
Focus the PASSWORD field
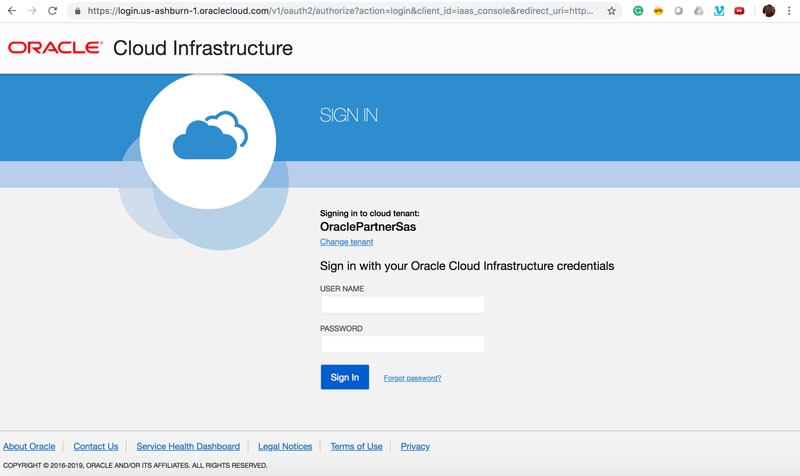[x=403, y=344]
